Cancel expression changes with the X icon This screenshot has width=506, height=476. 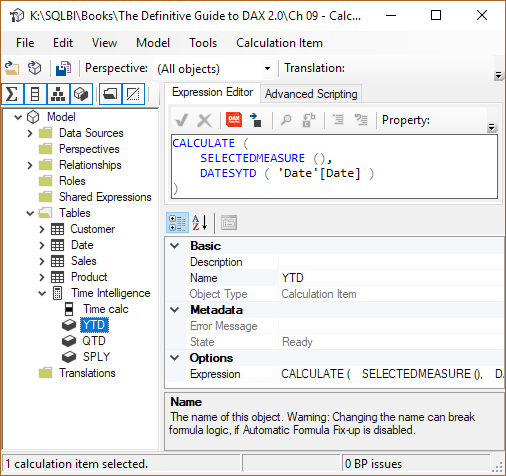point(204,120)
